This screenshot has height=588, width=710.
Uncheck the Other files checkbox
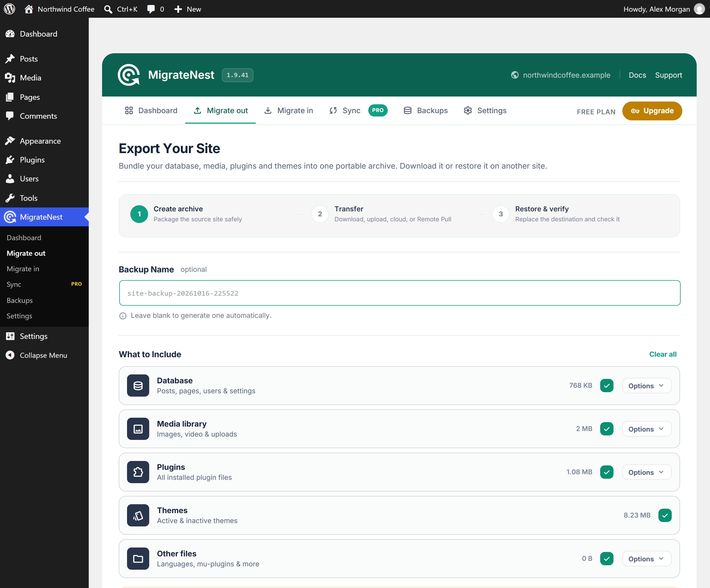click(x=607, y=559)
